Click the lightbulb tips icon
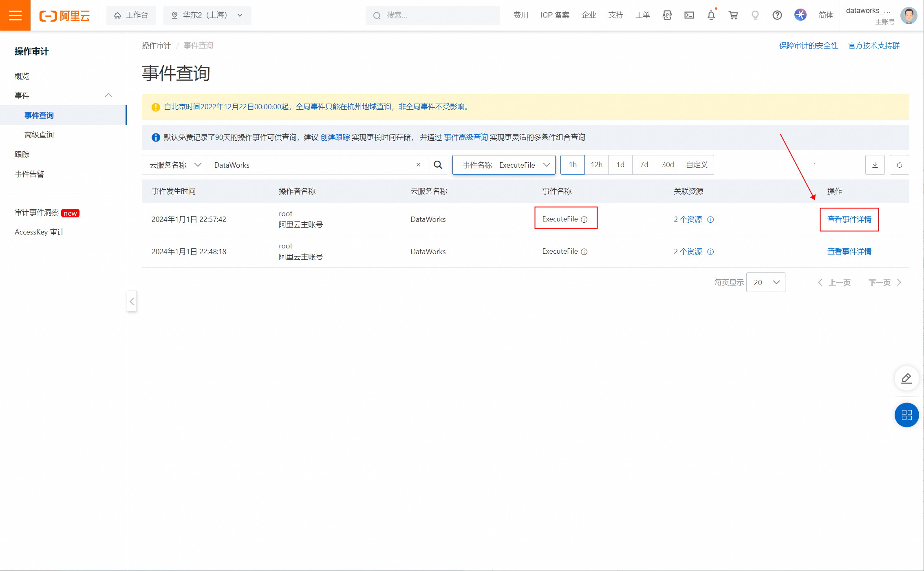Screen dimensions: 924x571 click(755, 15)
